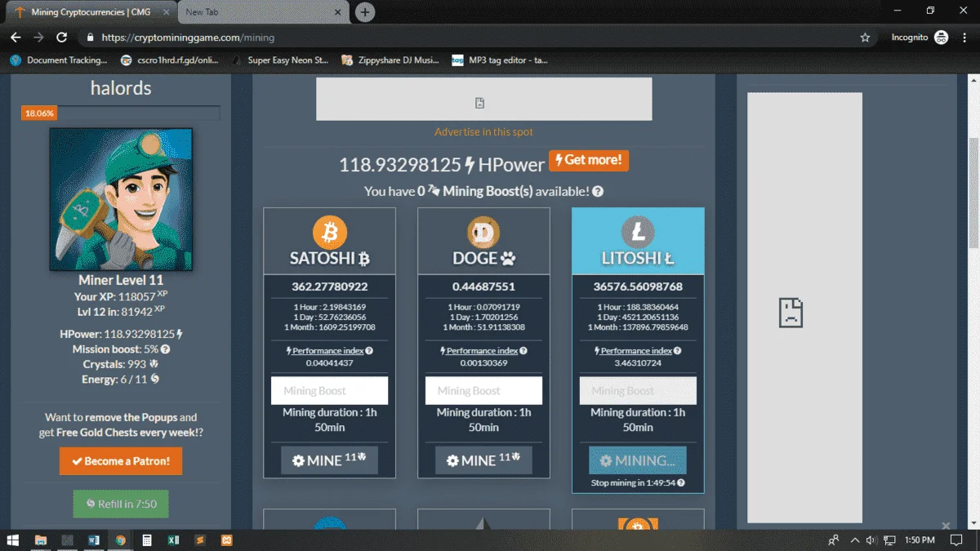Click the top banner ad placeholder
980x551 pixels.
click(483, 99)
